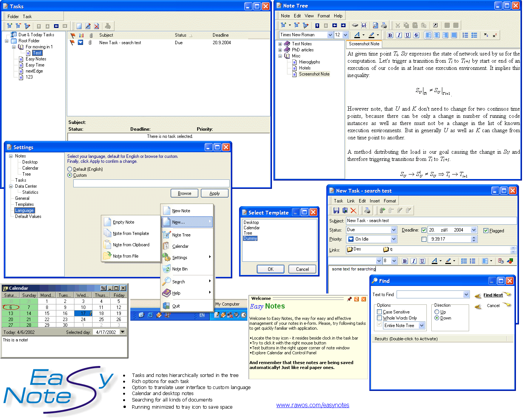Click the printer icon in Note Tree toolbar
The height and width of the screenshot is (420, 525).
click(x=384, y=25)
